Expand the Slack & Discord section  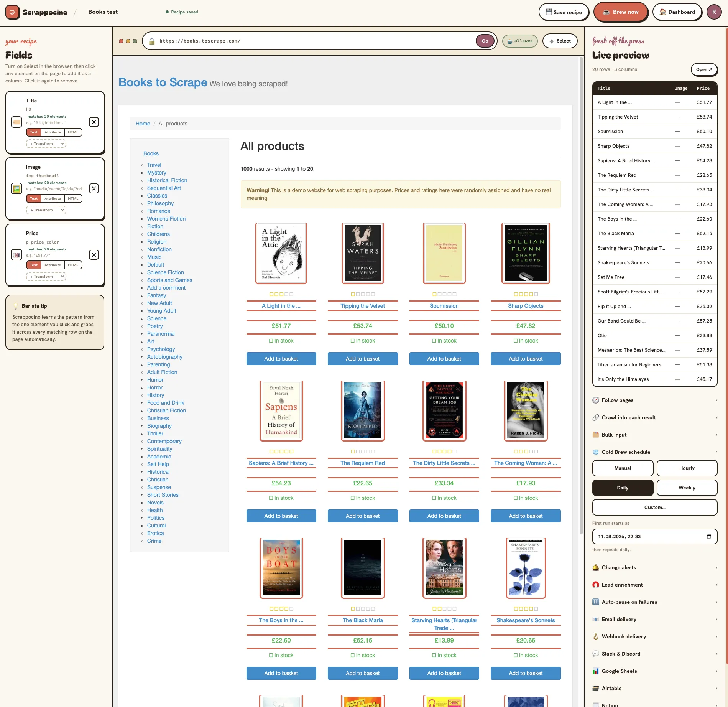click(x=654, y=654)
